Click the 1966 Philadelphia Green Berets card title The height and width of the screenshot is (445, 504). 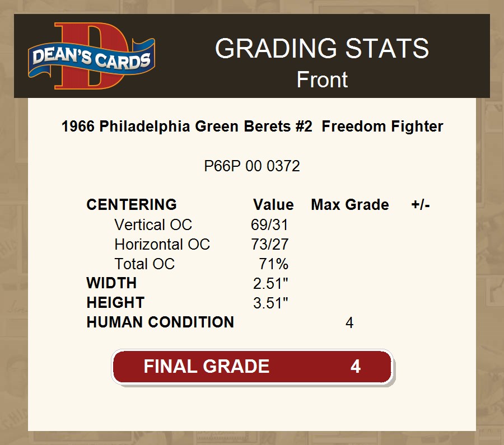coord(252,127)
